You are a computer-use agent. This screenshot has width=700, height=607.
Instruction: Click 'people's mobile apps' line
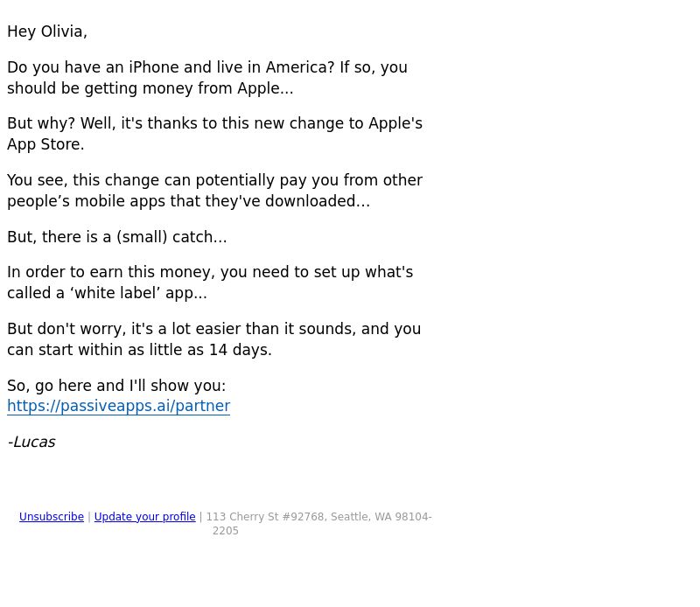[x=188, y=201]
